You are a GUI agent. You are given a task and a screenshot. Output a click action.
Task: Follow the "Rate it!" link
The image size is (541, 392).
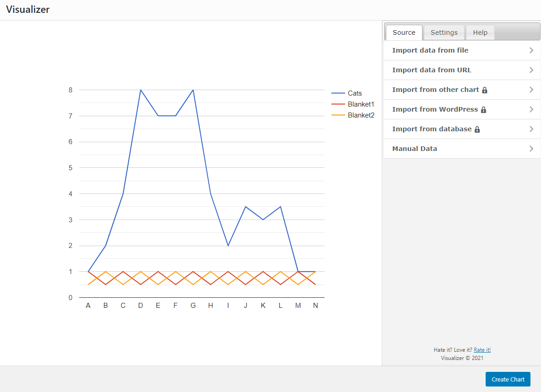coord(482,349)
